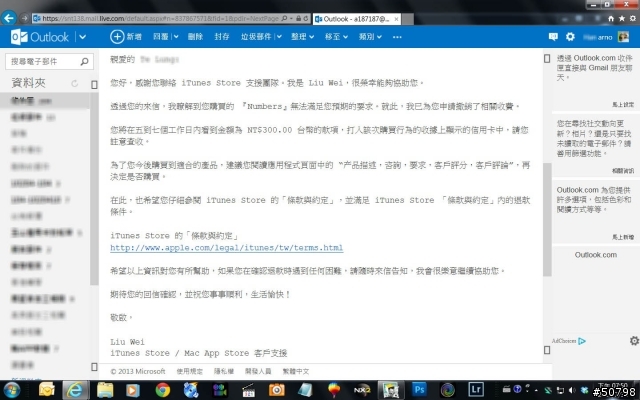Open Internet Explorer on the taskbar
640x400 pixels.
pyautogui.click(x=75, y=390)
